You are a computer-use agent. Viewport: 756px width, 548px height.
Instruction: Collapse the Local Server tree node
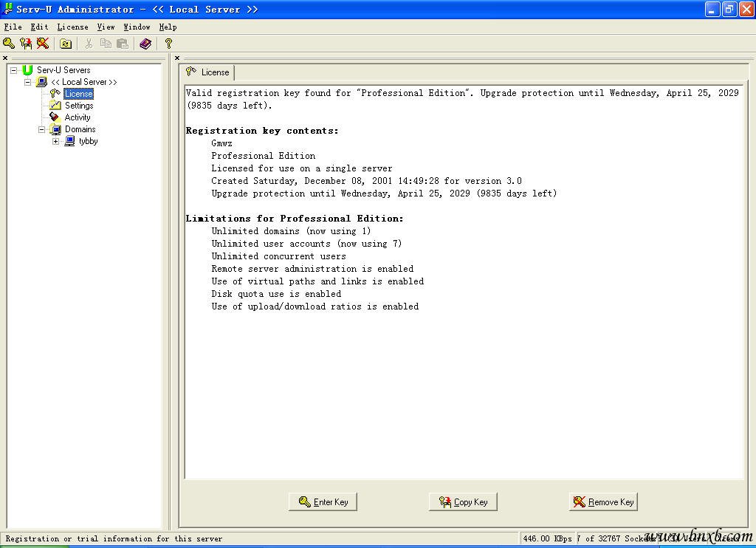[x=28, y=82]
